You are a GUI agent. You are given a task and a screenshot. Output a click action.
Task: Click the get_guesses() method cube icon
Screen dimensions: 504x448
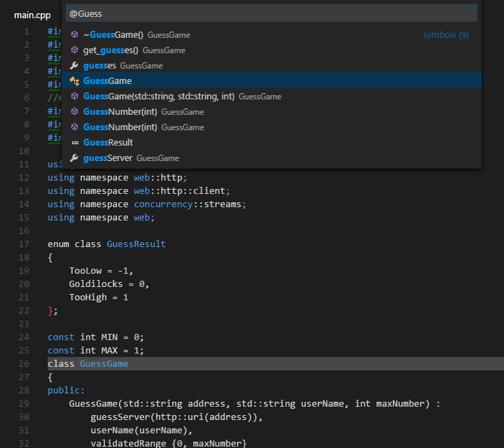[x=75, y=50]
